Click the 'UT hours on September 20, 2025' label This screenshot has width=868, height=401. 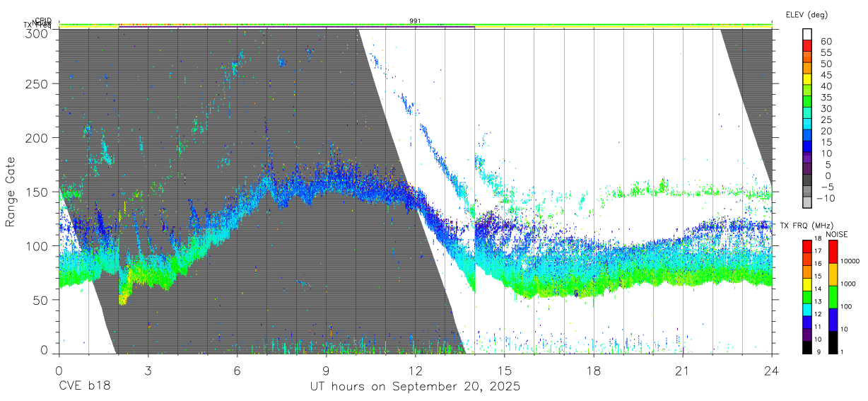coord(415,387)
